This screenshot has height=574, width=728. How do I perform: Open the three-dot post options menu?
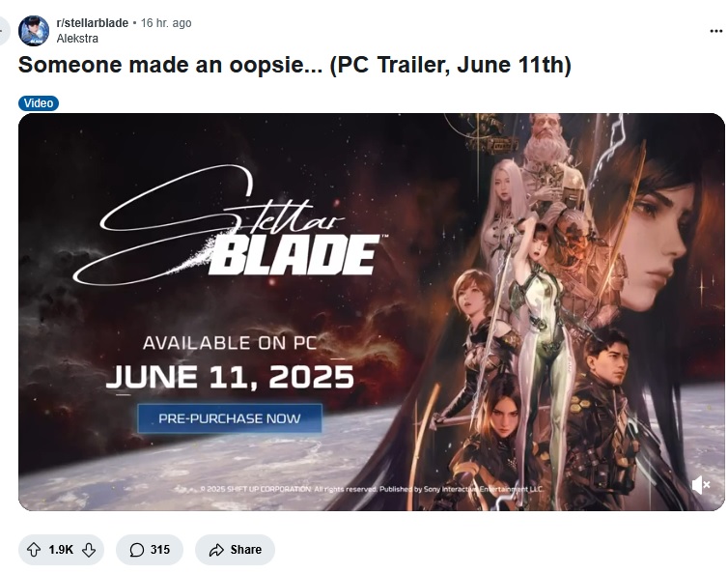pos(716,31)
